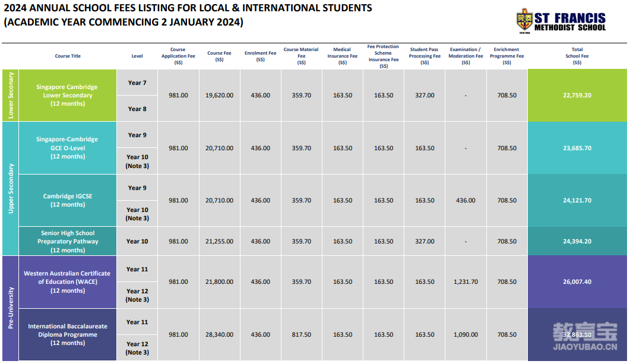Click the examination fee value 1,090.00

pos(466,334)
